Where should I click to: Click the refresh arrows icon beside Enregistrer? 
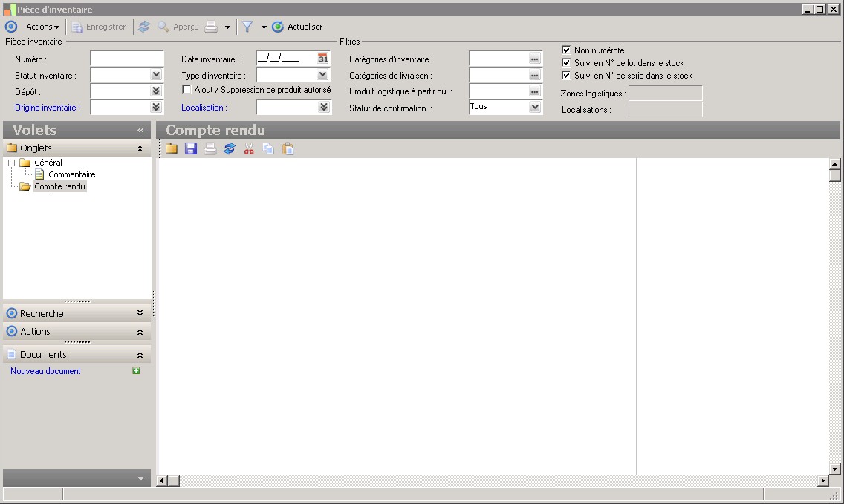click(143, 27)
